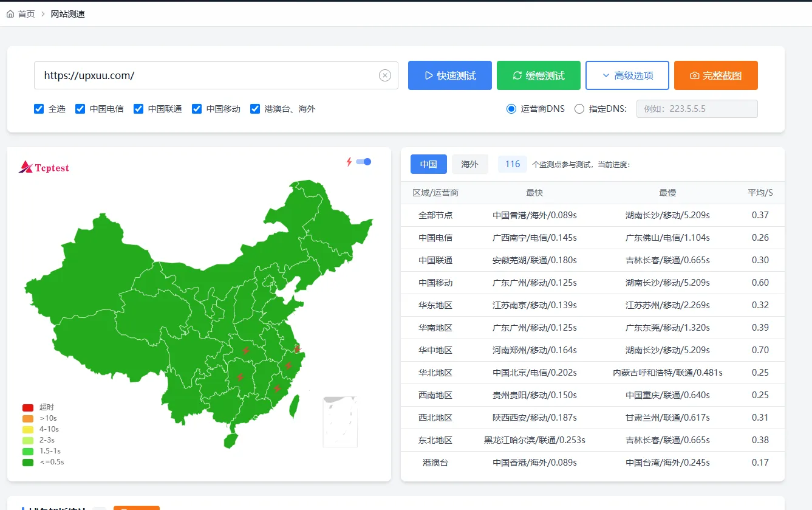Clear the URL field with the X icon
812x510 pixels.
(385, 75)
